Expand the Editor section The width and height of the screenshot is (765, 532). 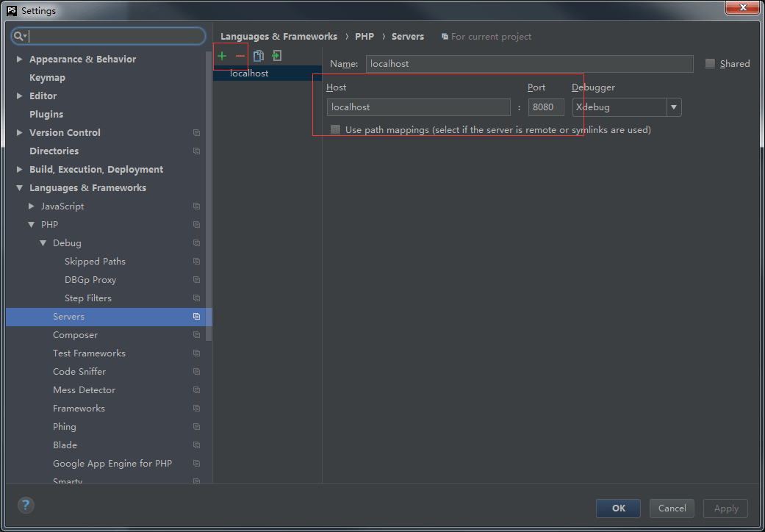click(x=20, y=96)
